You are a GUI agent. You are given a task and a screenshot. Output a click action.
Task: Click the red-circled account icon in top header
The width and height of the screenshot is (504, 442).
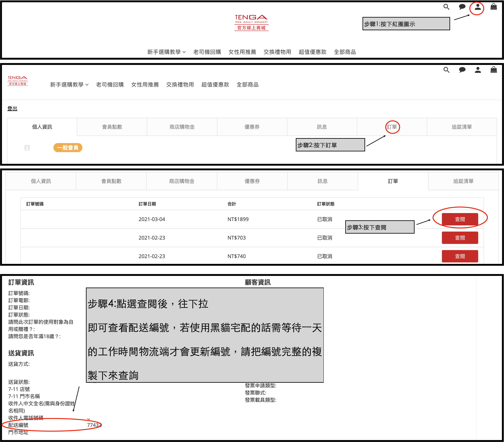point(478,7)
